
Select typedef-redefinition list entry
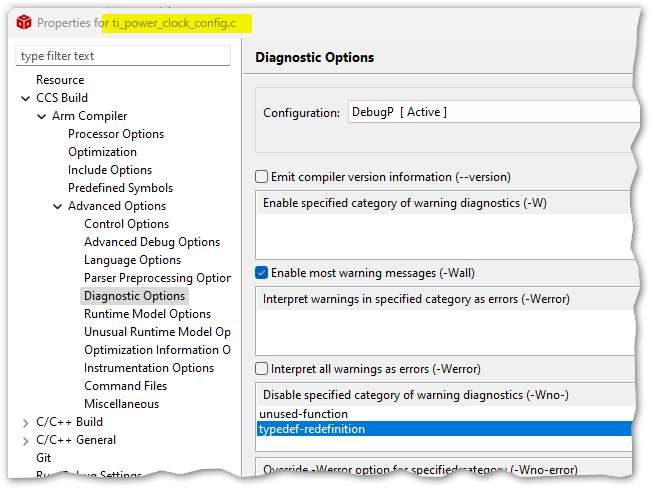312,429
